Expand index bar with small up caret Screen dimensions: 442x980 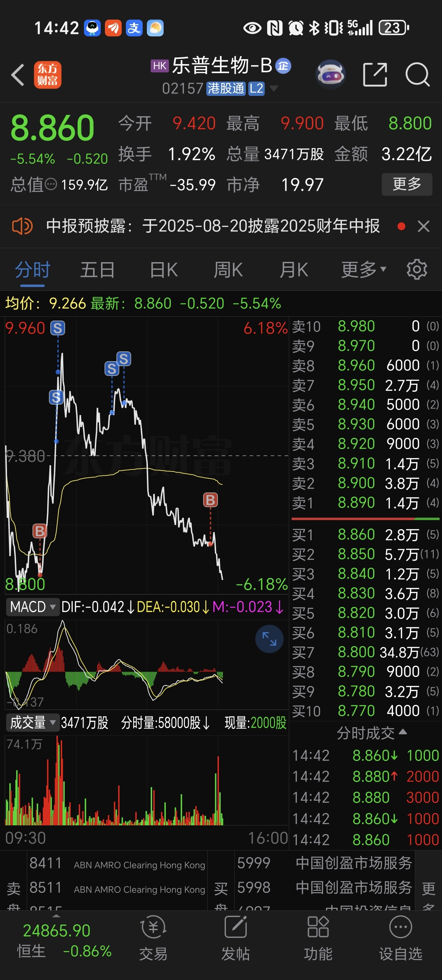(56, 915)
